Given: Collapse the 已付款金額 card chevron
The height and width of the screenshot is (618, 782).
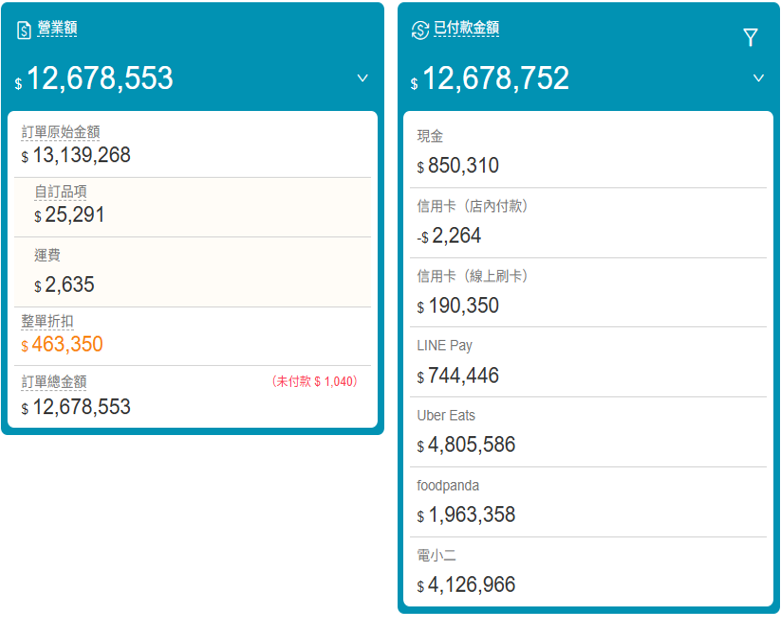Looking at the screenshot, I should 758,78.
